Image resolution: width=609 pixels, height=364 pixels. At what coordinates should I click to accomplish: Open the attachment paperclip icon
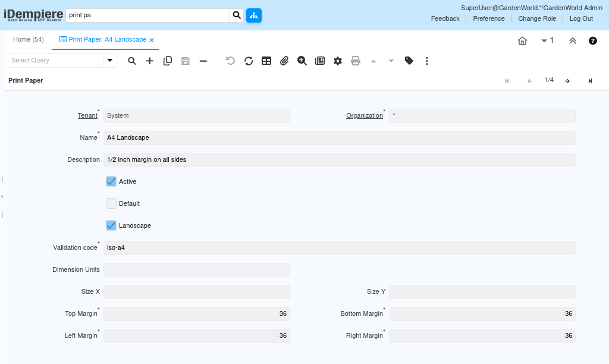pyautogui.click(x=284, y=61)
